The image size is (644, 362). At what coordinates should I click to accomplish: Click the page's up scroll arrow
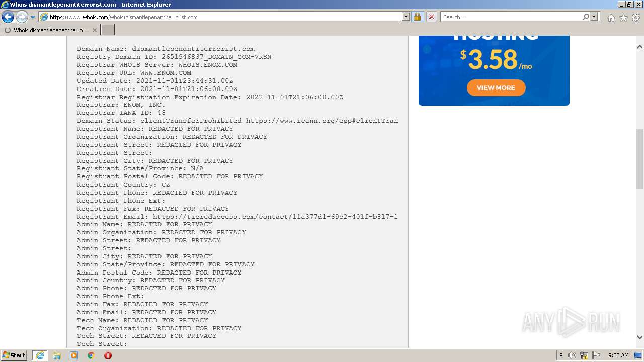[640, 47]
